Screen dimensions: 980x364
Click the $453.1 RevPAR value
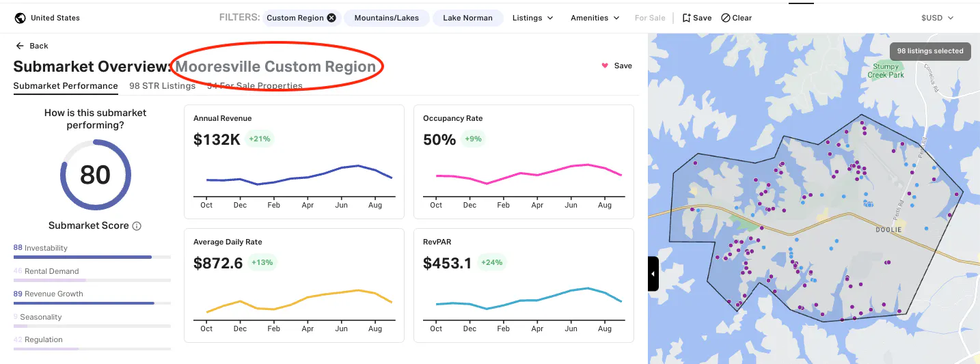coord(447,263)
